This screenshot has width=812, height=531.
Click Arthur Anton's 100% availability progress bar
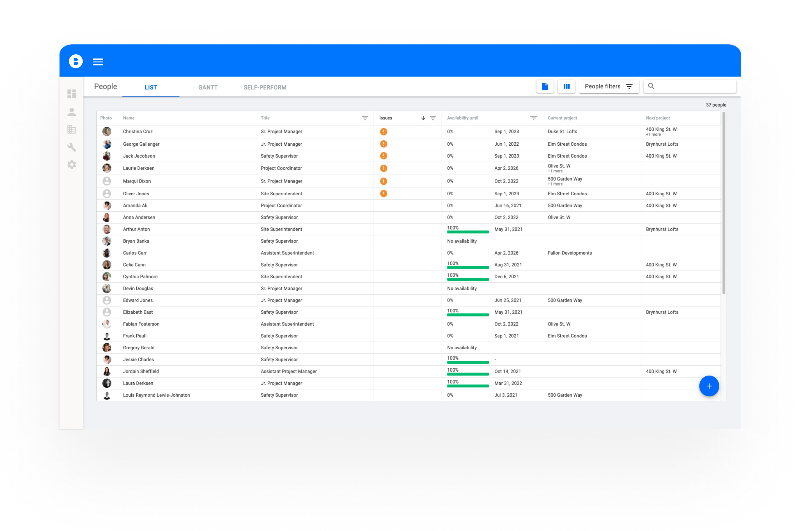(x=468, y=232)
